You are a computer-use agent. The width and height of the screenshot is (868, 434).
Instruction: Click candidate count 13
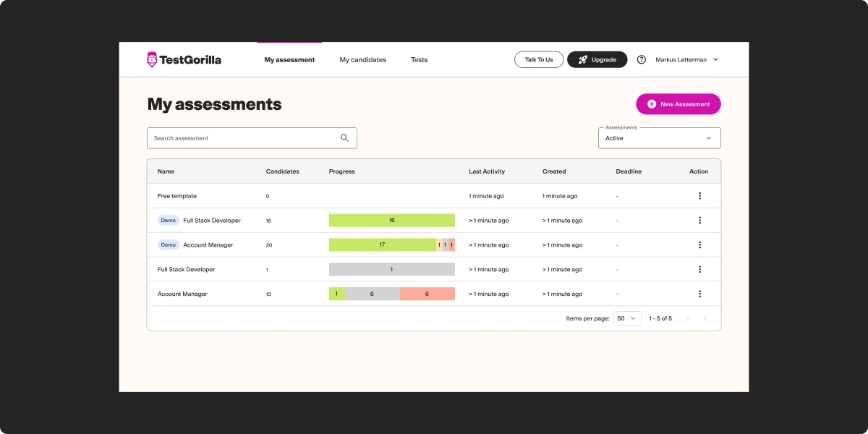tap(268, 294)
